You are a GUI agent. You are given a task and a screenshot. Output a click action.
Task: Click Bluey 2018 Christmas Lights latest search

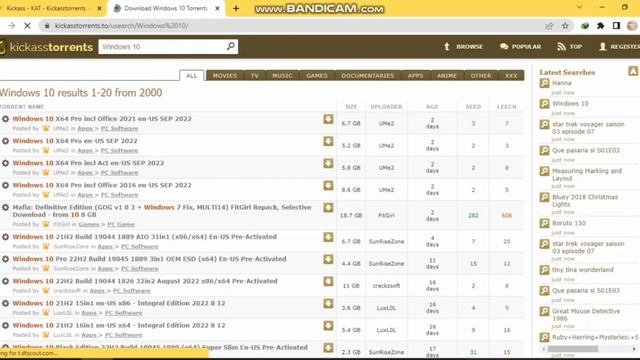(585, 200)
